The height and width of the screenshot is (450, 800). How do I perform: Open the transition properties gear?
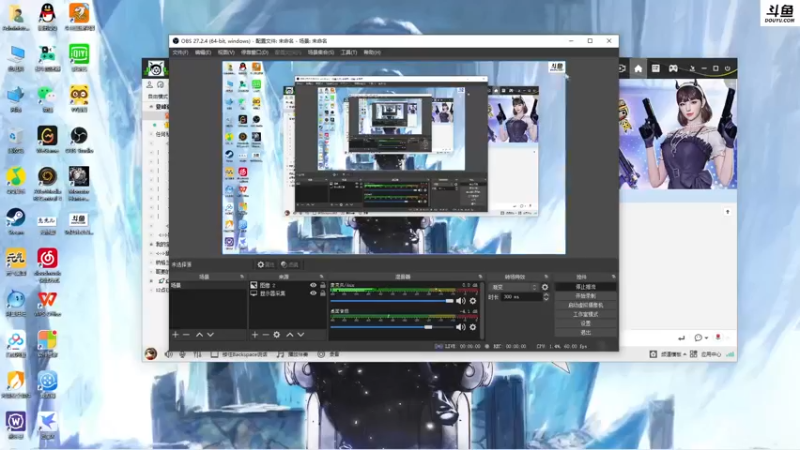(545, 287)
